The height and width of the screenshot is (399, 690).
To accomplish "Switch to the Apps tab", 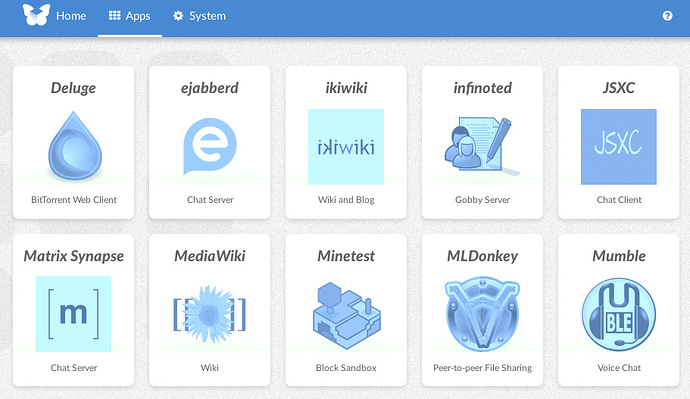I will pos(130,16).
